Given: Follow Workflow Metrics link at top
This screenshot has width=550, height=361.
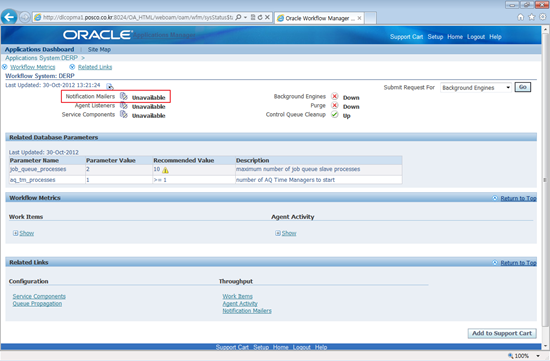Looking at the screenshot, I should 33,67.
